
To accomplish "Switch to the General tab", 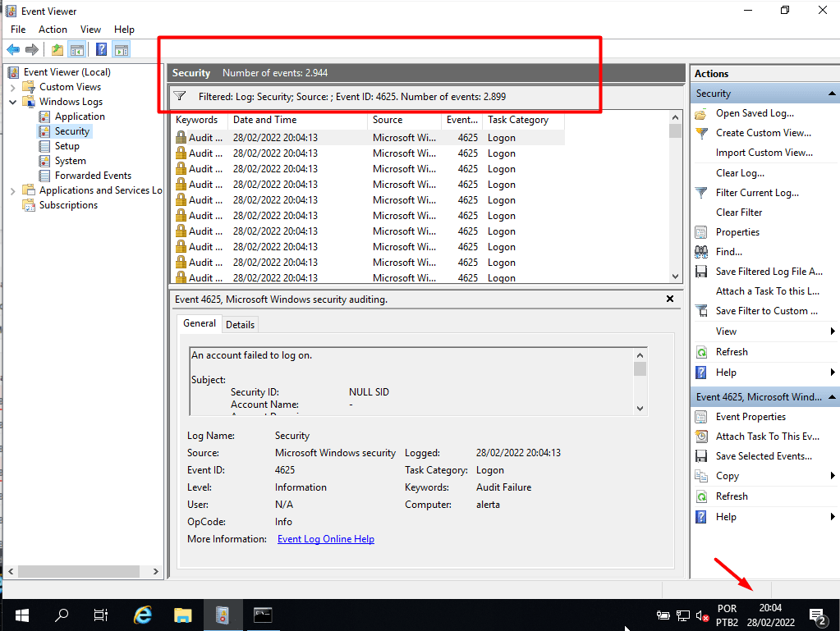I will tap(200, 323).
